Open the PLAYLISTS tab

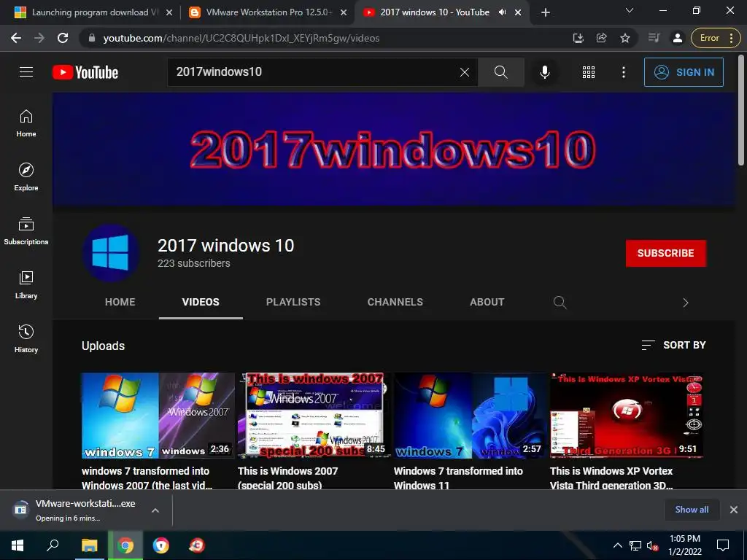pyautogui.click(x=293, y=302)
